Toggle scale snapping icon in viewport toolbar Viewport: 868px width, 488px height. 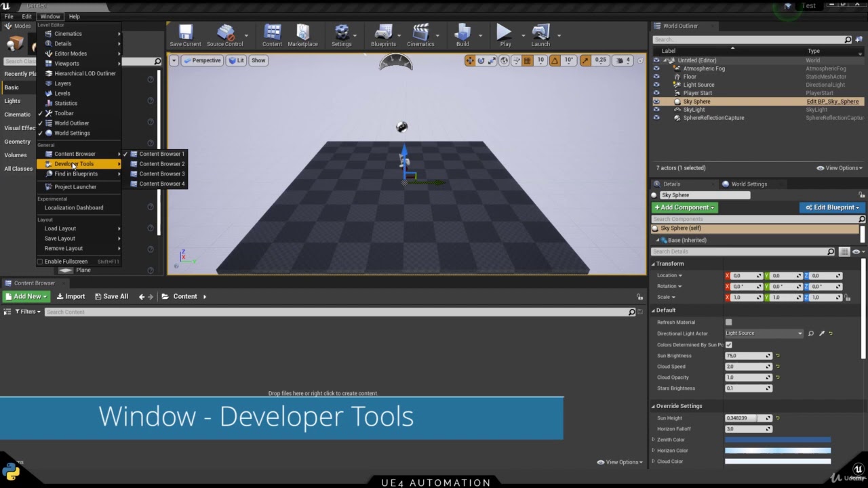coord(585,60)
